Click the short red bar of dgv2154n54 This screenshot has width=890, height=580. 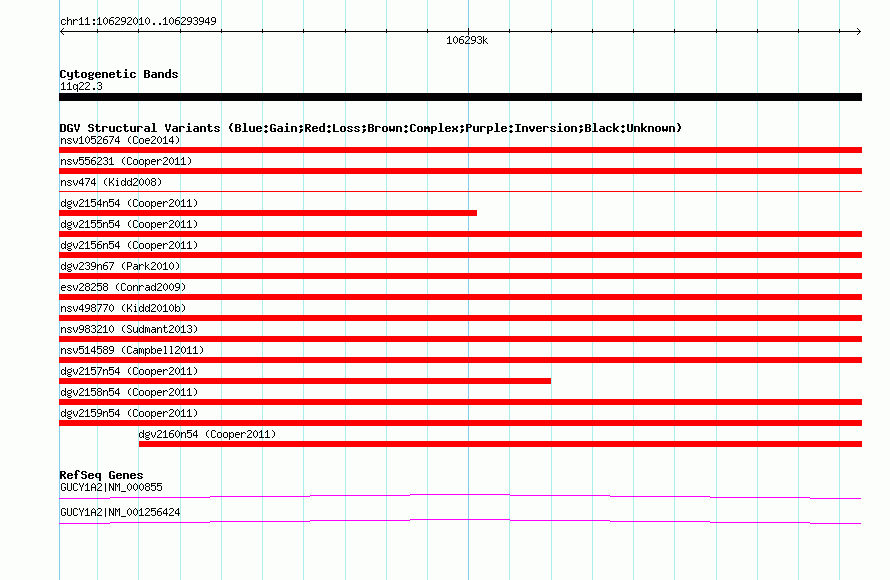tap(268, 213)
